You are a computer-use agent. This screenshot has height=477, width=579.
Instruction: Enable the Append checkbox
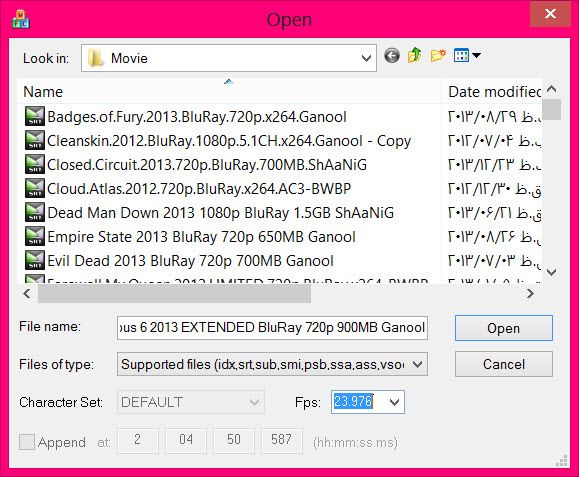point(27,442)
